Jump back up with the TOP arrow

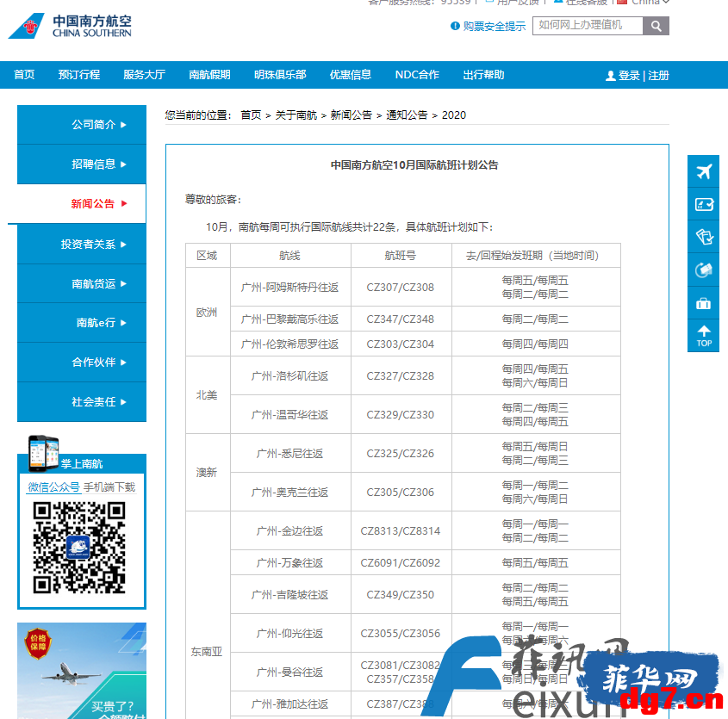[x=703, y=336]
